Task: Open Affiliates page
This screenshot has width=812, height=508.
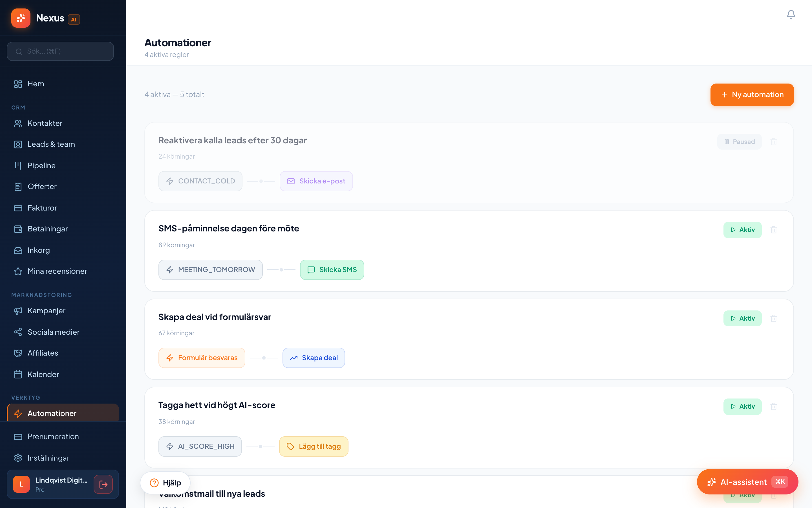Action: tap(63, 353)
